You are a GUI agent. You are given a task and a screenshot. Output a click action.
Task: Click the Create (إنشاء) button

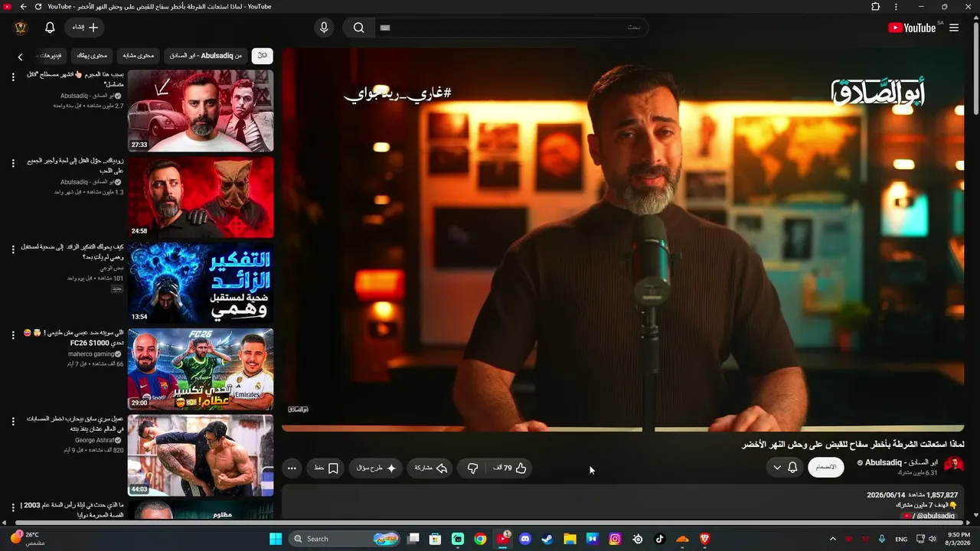pos(85,28)
